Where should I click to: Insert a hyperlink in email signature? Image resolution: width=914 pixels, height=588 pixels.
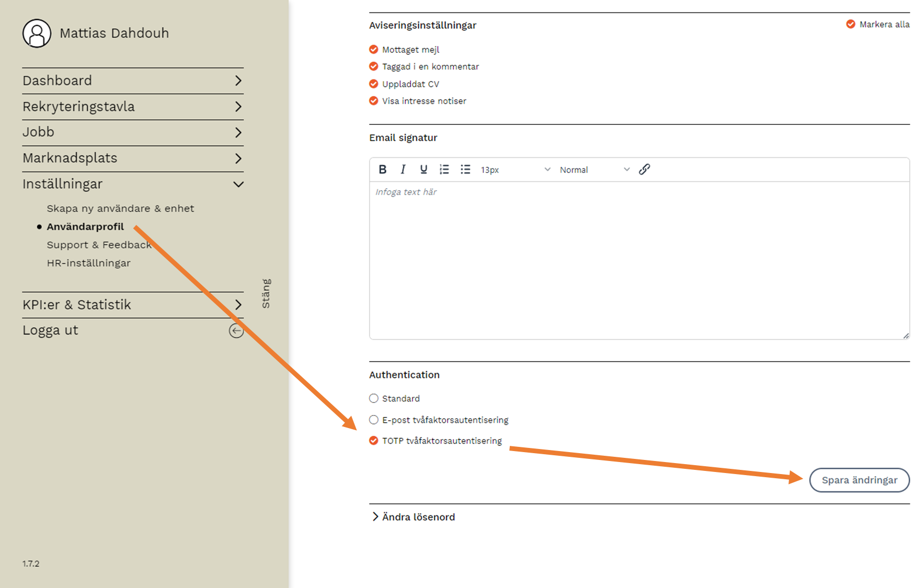click(644, 169)
